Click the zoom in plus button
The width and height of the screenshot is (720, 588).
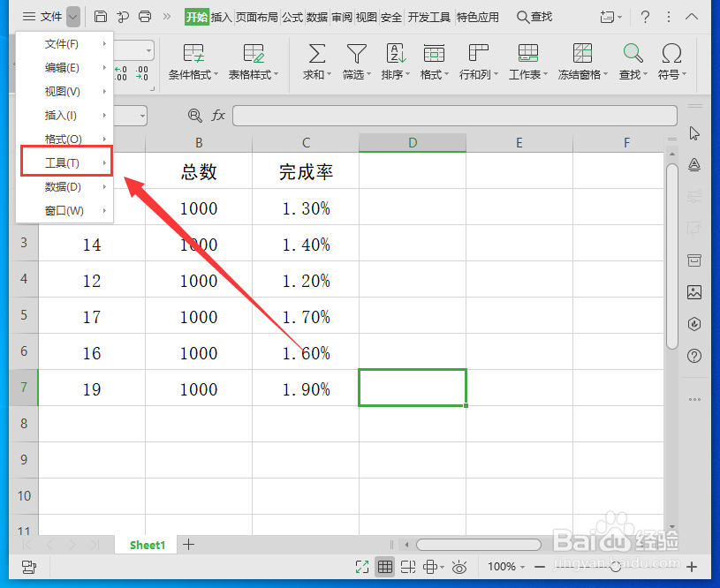[692, 568]
